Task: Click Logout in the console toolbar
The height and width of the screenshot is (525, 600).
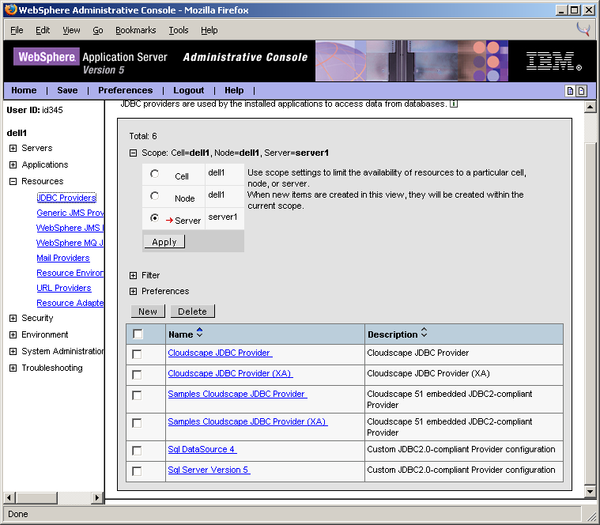Action: 188,90
